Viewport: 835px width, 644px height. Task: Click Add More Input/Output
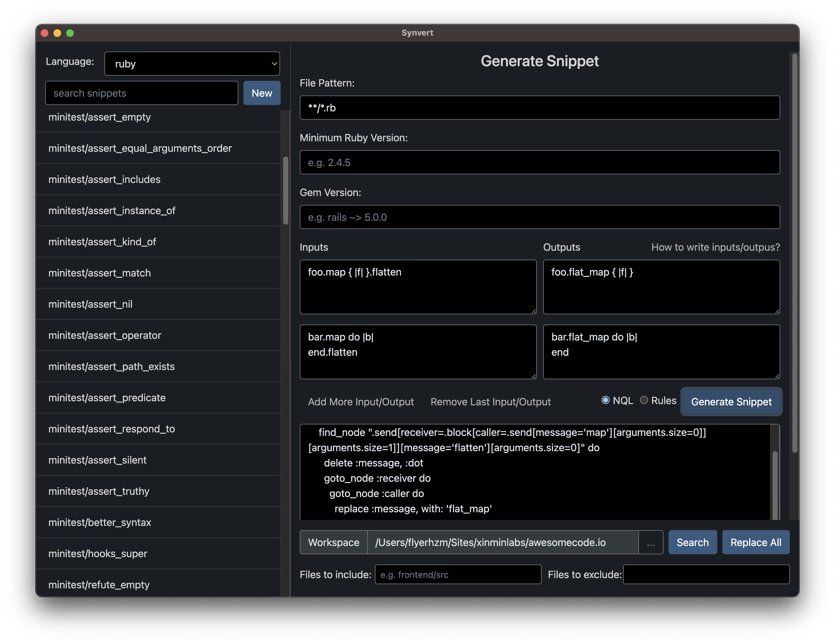coord(361,402)
